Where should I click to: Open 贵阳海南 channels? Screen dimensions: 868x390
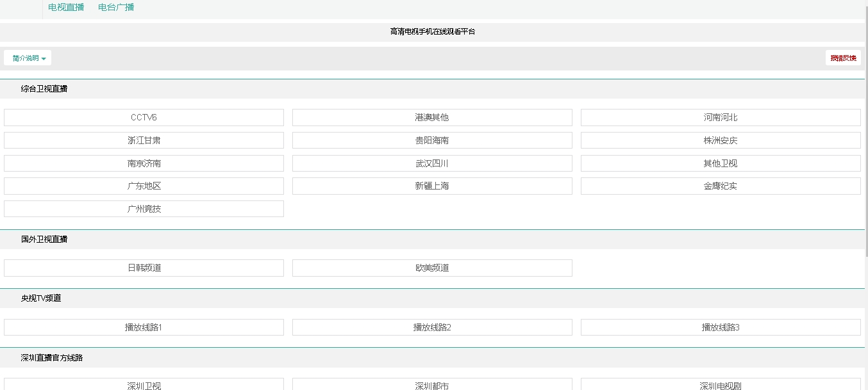pyautogui.click(x=432, y=141)
